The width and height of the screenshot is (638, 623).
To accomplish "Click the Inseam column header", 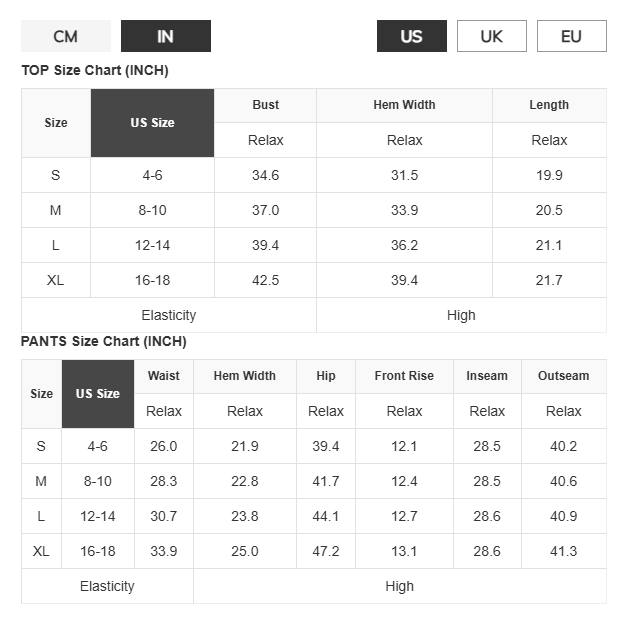I will [487, 376].
